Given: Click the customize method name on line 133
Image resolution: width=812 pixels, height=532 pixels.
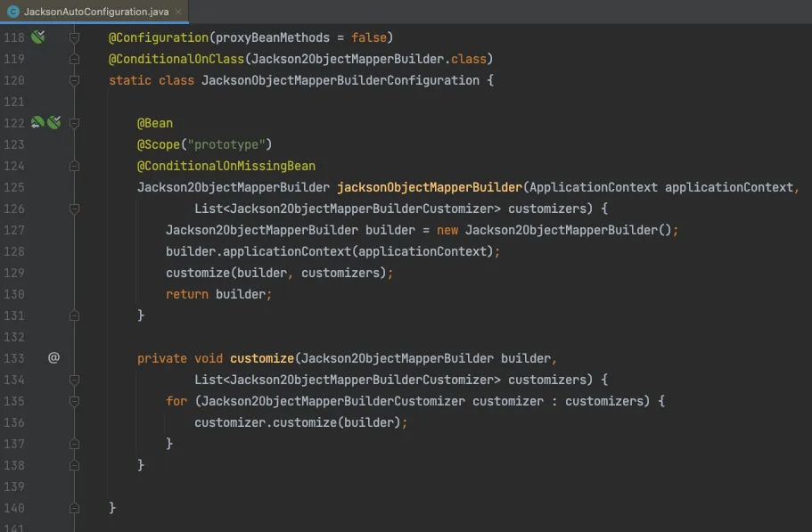Looking at the screenshot, I should pyautogui.click(x=261, y=358).
